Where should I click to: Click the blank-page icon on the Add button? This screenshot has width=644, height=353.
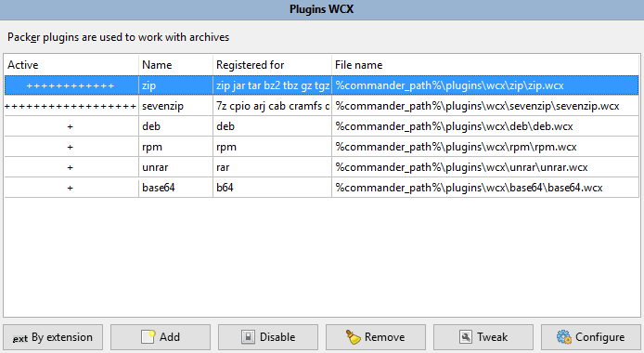(x=148, y=337)
